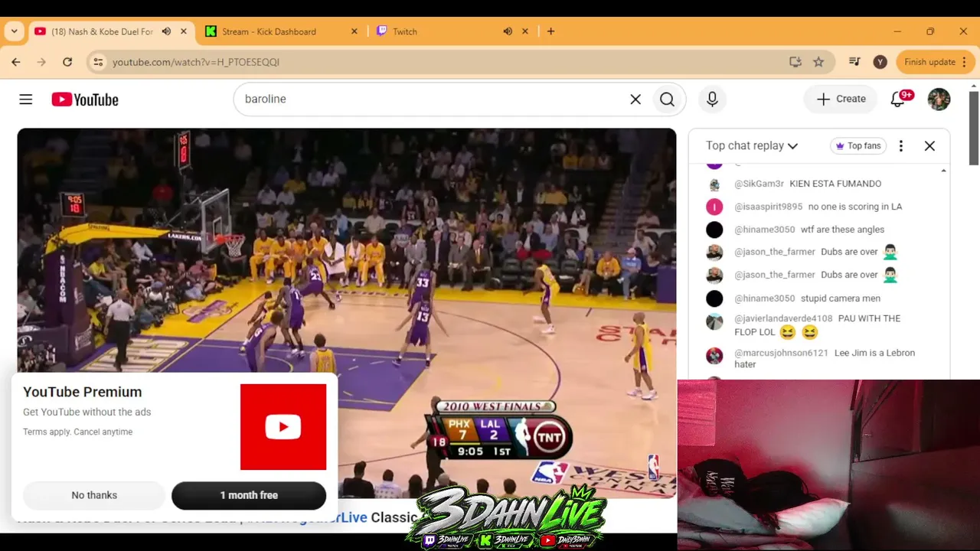Minimize the Chrome window

tap(897, 31)
